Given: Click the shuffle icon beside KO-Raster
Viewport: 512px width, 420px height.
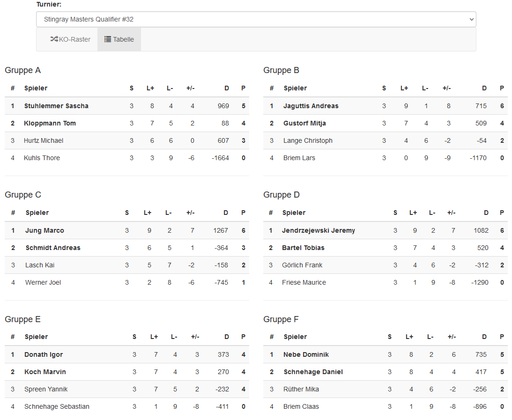Looking at the screenshot, I should (x=54, y=39).
